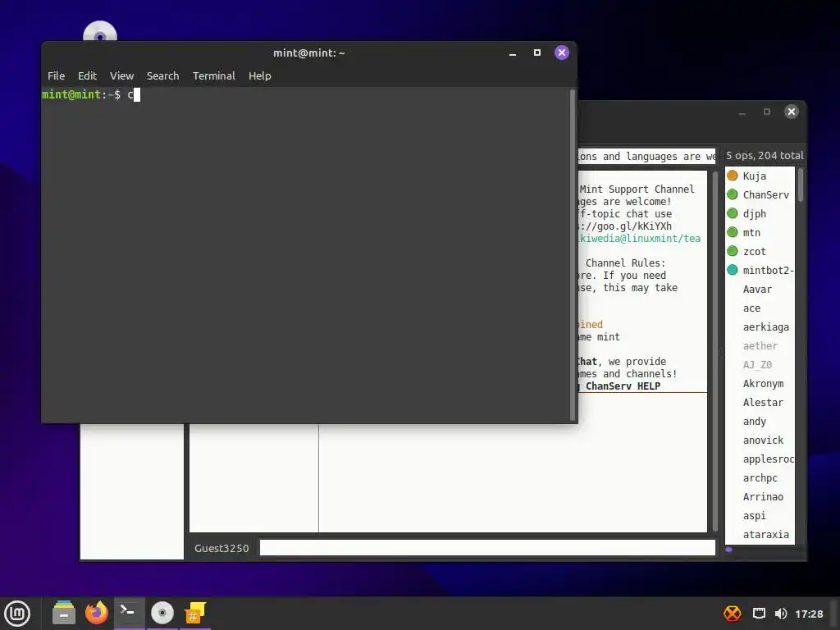Select user Akronym in the user list
The image size is (840, 630).
click(x=760, y=384)
